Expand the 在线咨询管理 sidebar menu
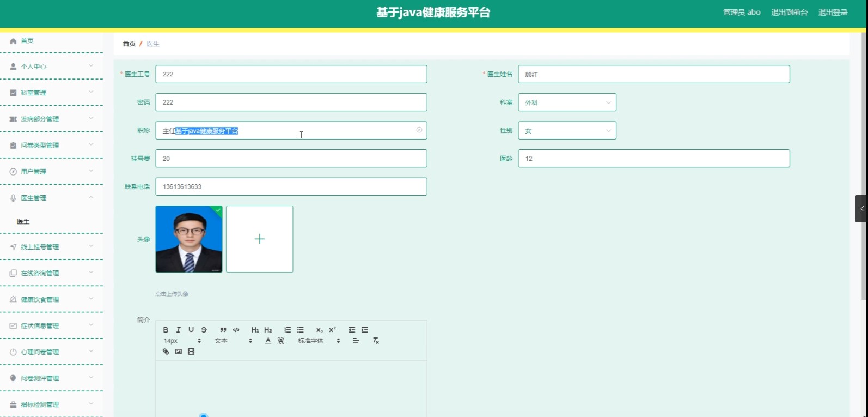Viewport: 868px width, 417px height. (52, 273)
